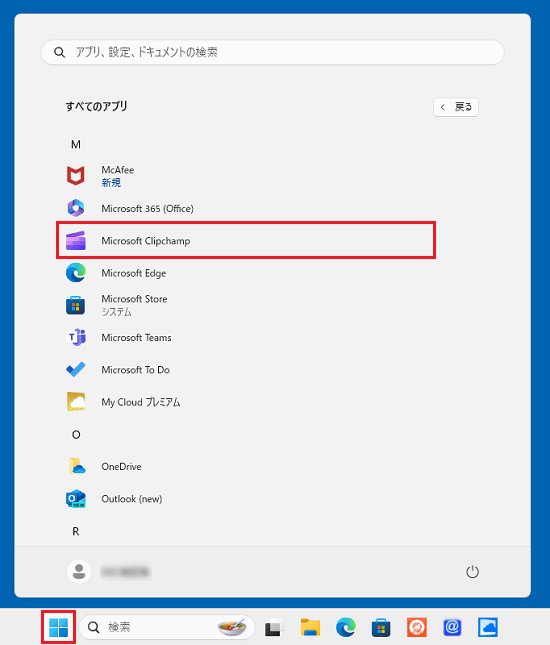The height and width of the screenshot is (645, 550).
Task: Click the search magnifier icon in Start menu
Action: 60,52
